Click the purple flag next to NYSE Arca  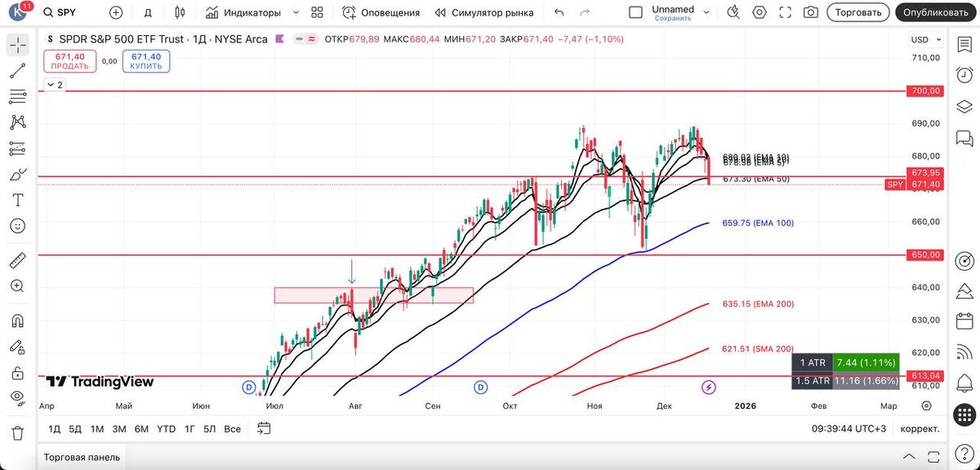[280, 39]
